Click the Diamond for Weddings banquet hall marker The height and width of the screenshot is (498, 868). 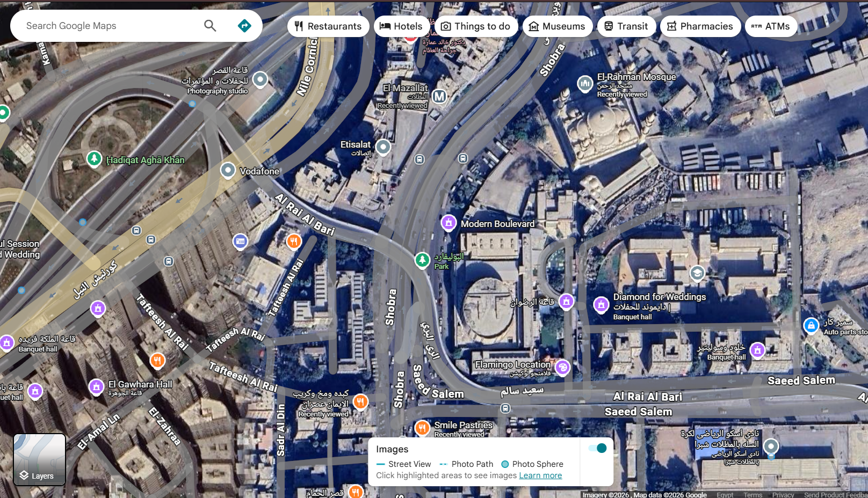pyautogui.click(x=601, y=306)
